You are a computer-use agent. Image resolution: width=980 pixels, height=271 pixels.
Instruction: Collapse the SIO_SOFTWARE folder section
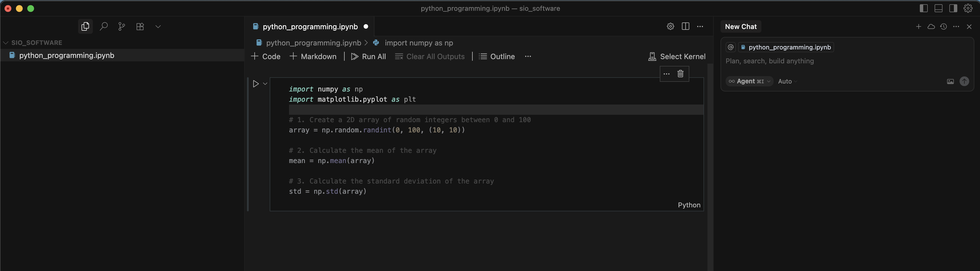pyautogui.click(x=6, y=43)
